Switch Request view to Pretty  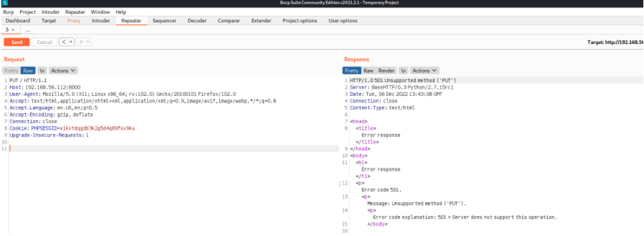[11, 70]
